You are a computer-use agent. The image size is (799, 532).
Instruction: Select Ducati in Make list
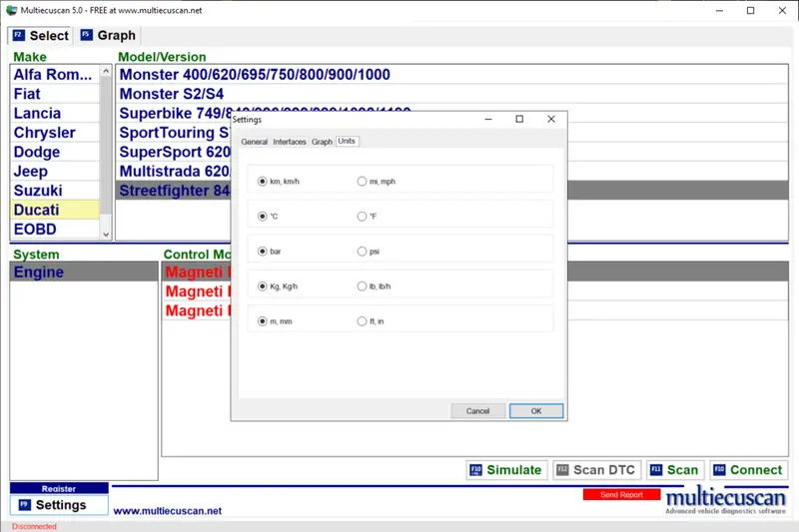click(x=55, y=210)
